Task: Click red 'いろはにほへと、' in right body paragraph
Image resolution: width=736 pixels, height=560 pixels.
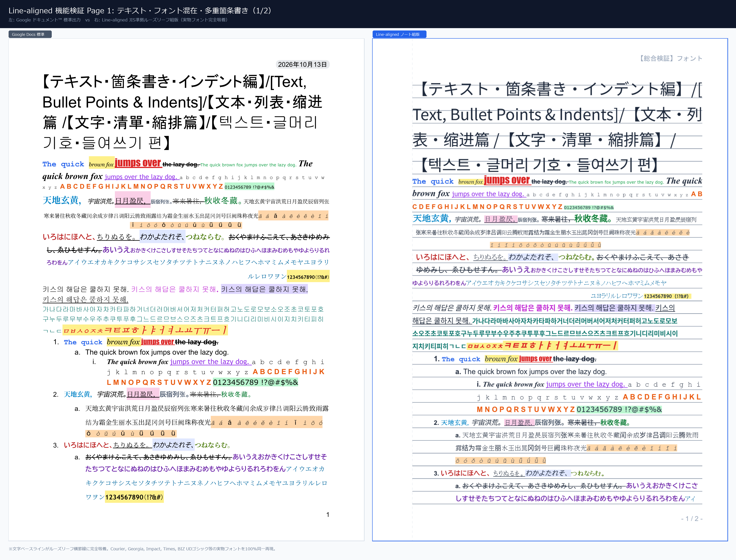Action: [x=443, y=257]
